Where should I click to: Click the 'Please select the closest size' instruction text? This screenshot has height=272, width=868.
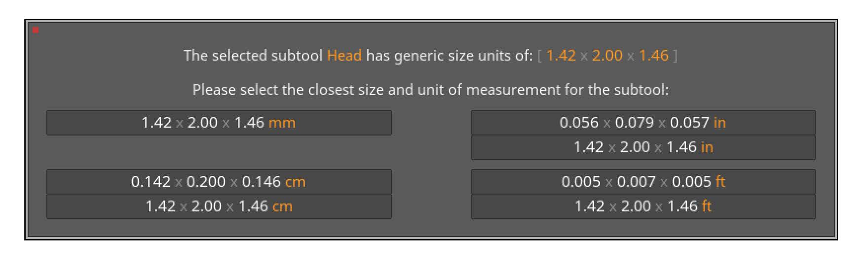coord(430,90)
